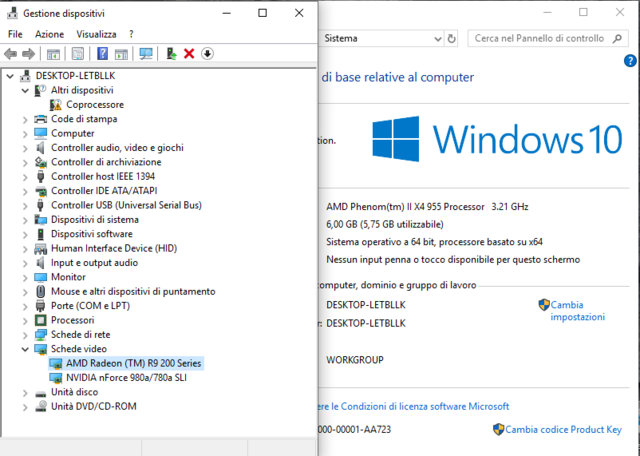The height and width of the screenshot is (456, 640).
Task: Click the update driver toolbar icon with green arrow
Action: coord(171,53)
